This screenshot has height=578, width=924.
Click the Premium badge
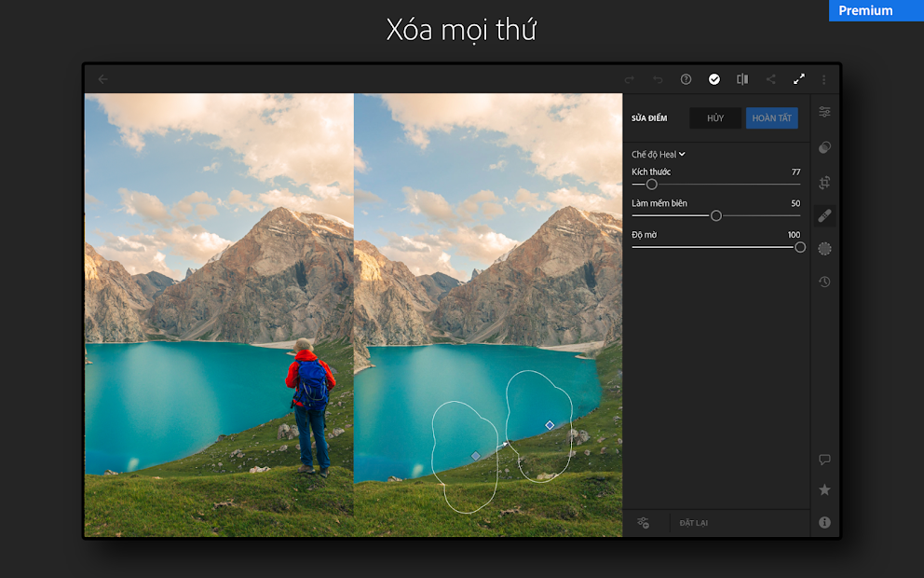pos(876,10)
